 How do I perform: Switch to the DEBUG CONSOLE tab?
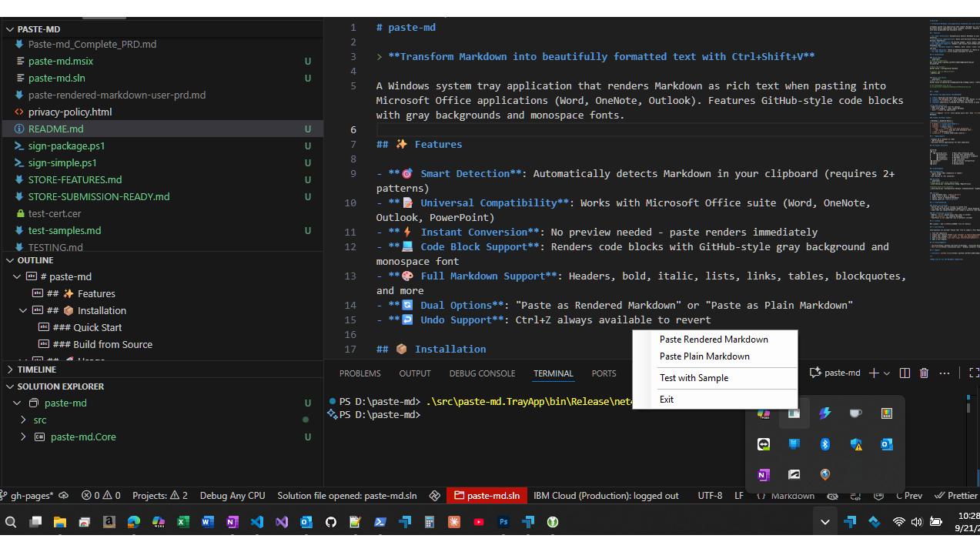pos(482,373)
